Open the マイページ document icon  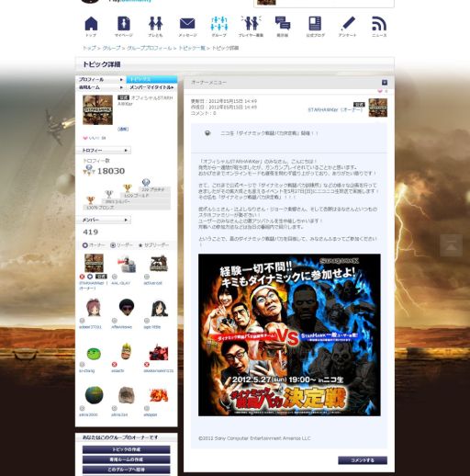[124, 24]
